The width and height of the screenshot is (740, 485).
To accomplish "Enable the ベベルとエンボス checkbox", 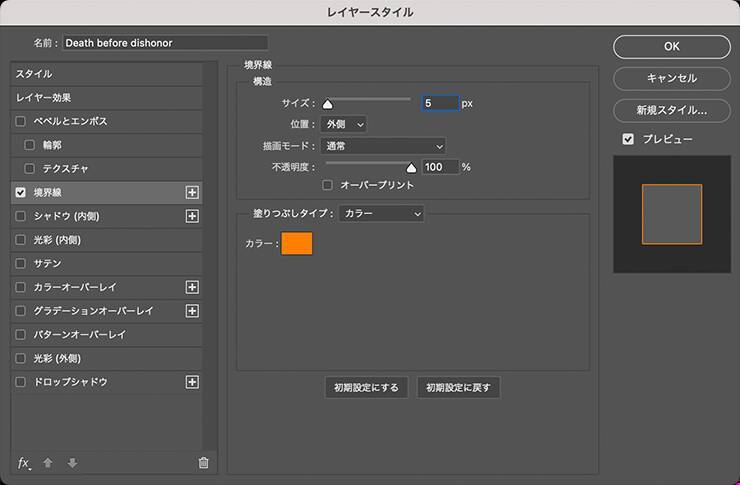I will [21, 121].
